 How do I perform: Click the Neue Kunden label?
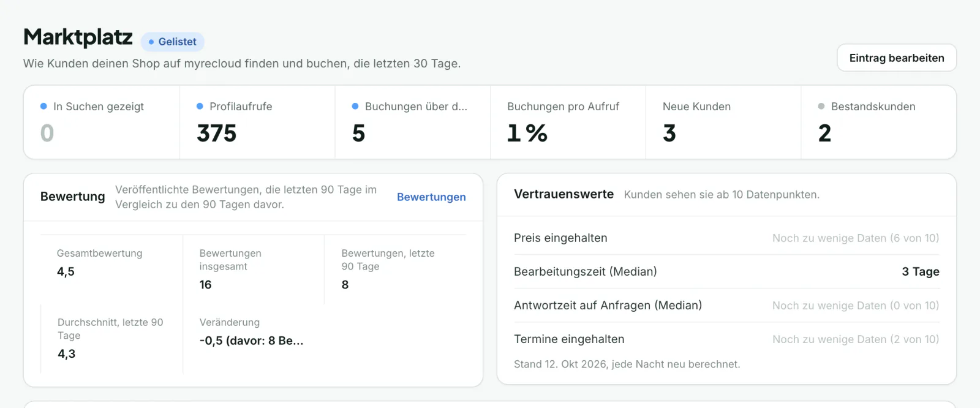pos(696,107)
